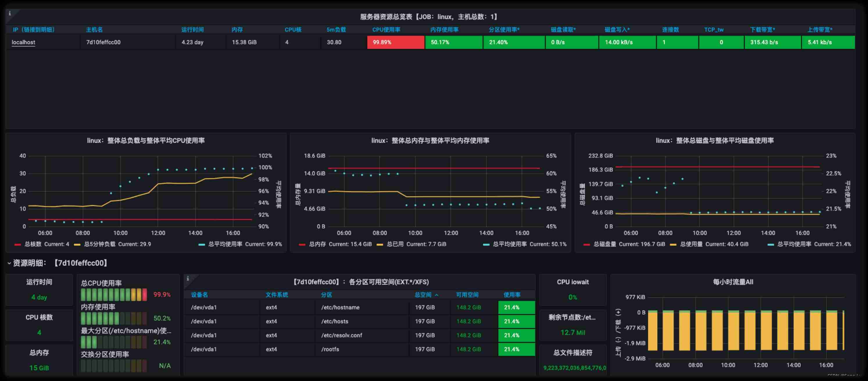This screenshot has width=868, height=381.
Task: Select the /etc/hostname partition row
Action: coord(360,307)
